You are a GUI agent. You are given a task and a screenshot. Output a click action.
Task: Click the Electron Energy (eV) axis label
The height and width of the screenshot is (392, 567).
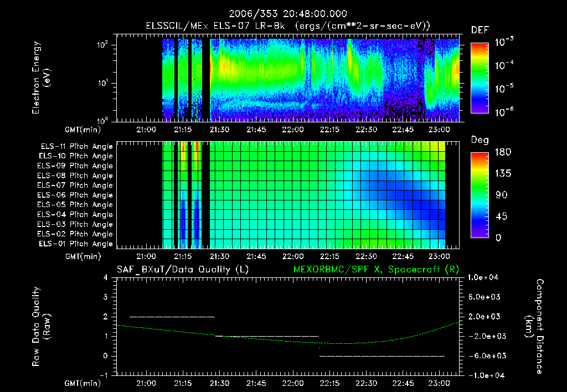pos(41,78)
